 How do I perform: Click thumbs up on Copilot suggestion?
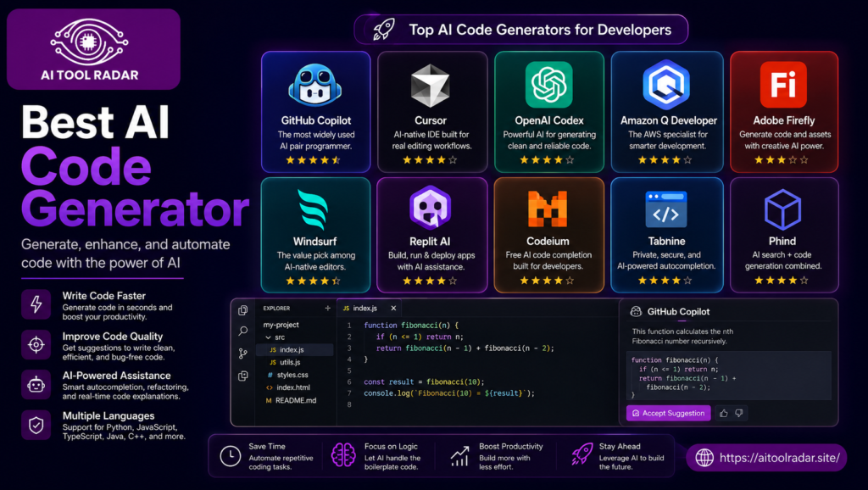(x=724, y=413)
